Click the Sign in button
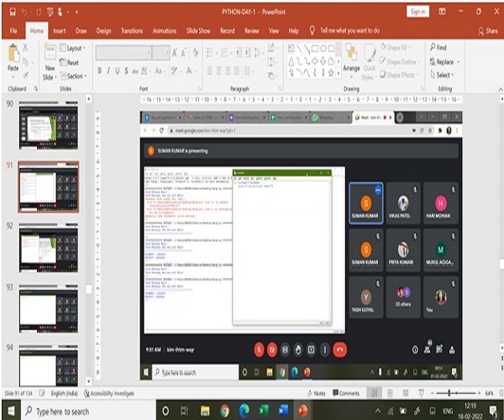This screenshot has width=504, height=420. click(417, 12)
